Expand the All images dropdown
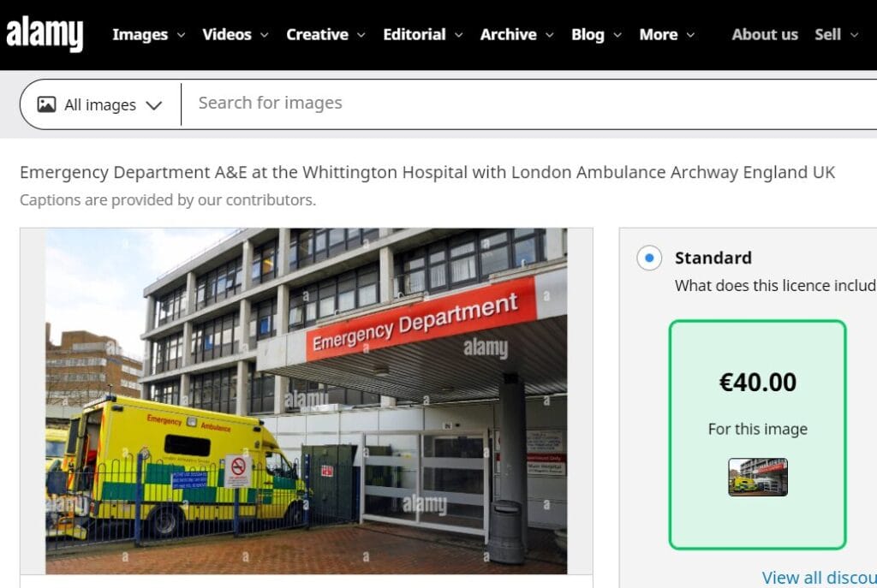Screen dimensions: 877x588 click(x=100, y=104)
